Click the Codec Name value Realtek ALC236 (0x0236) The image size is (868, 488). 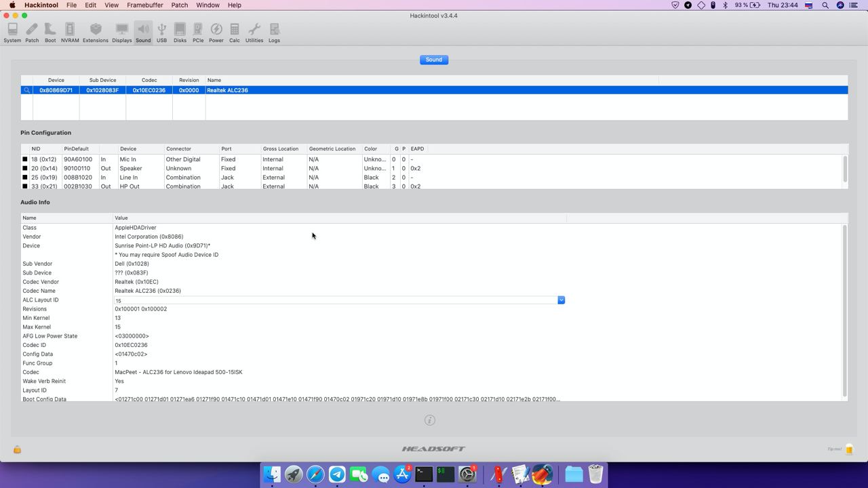[148, 291]
